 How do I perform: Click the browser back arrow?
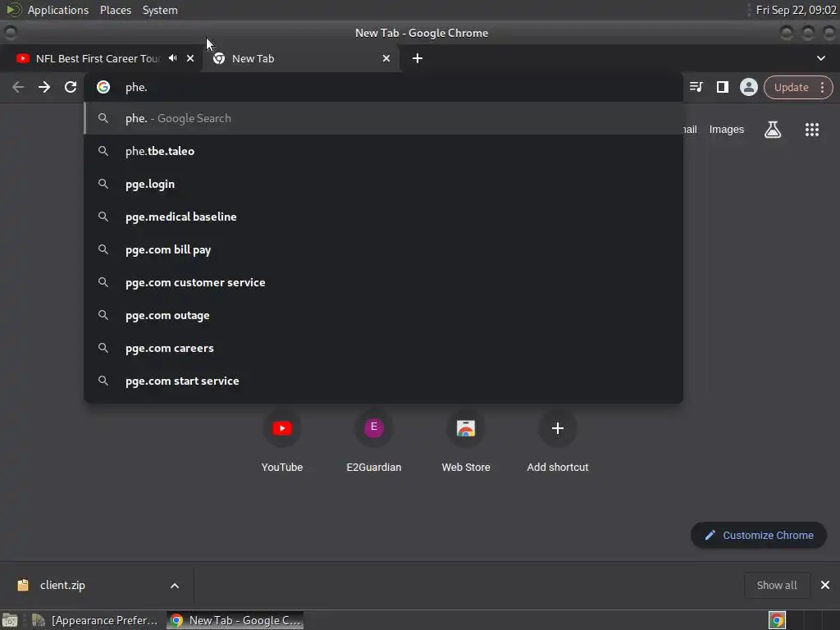(x=18, y=87)
